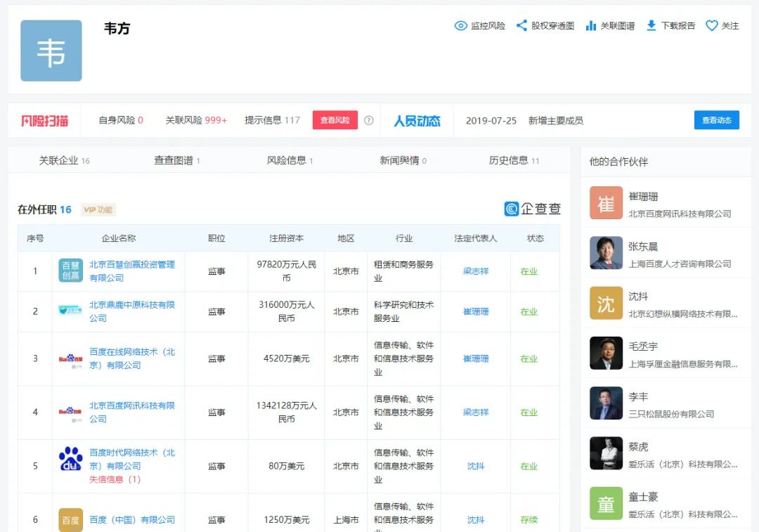Screen dimensions: 759x532
Task: Click the 百度时代网络技术 paw logo
Action: tap(70, 459)
